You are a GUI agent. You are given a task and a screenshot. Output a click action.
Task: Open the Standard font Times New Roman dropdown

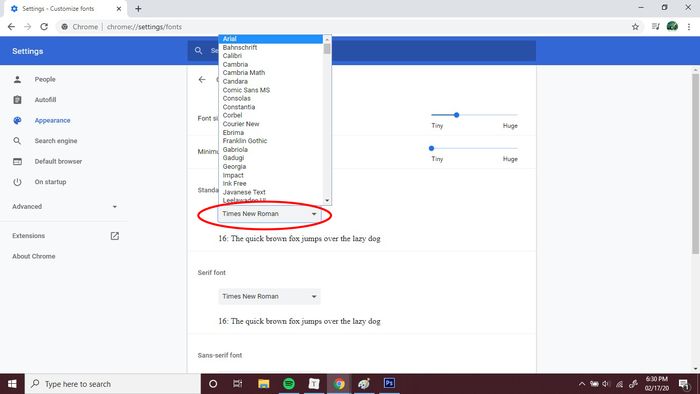[270, 214]
